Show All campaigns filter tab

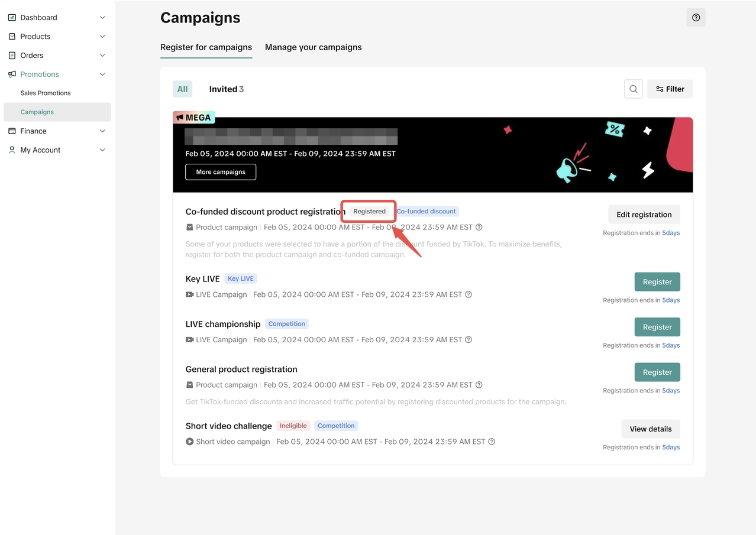tap(182, 89)
